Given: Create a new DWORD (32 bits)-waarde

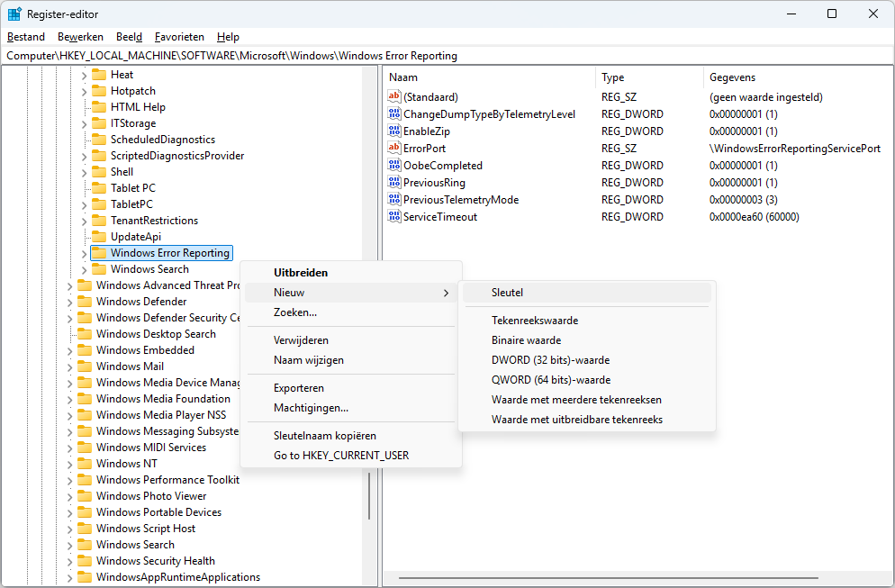Looking at the screenshot, I should click(587, 360).
